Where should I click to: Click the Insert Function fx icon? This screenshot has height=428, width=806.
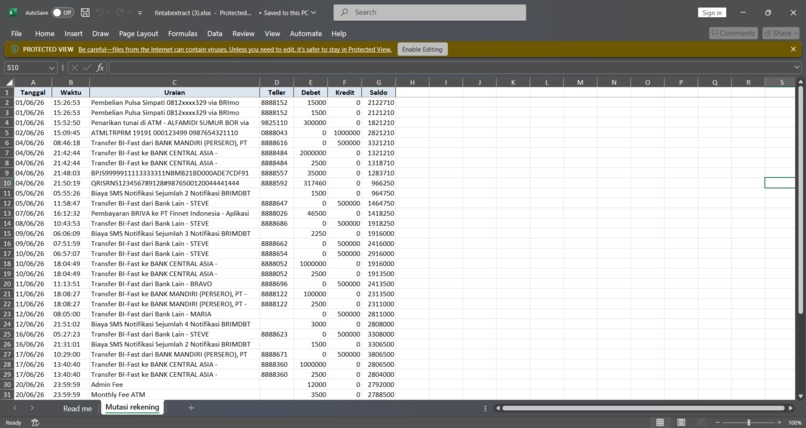(100, 68)
